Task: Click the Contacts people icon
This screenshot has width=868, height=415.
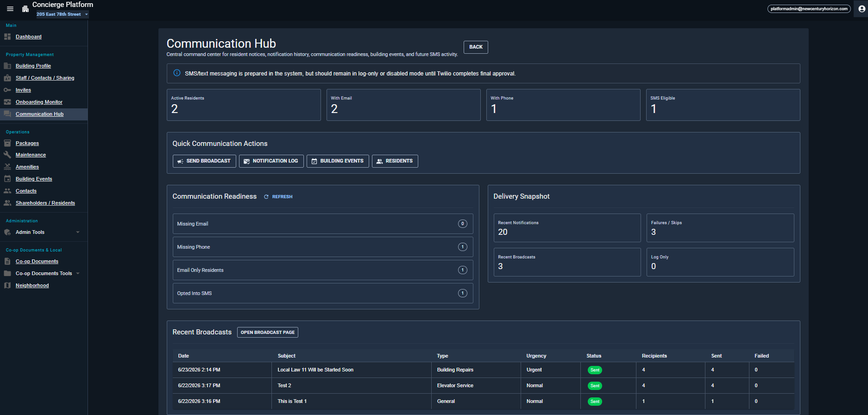Action: (x=7, y=191)
